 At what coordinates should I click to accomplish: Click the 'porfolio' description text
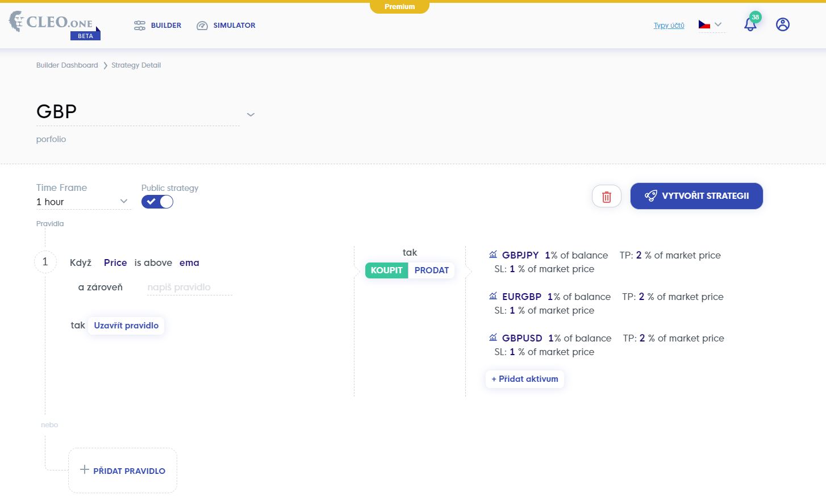51,139
